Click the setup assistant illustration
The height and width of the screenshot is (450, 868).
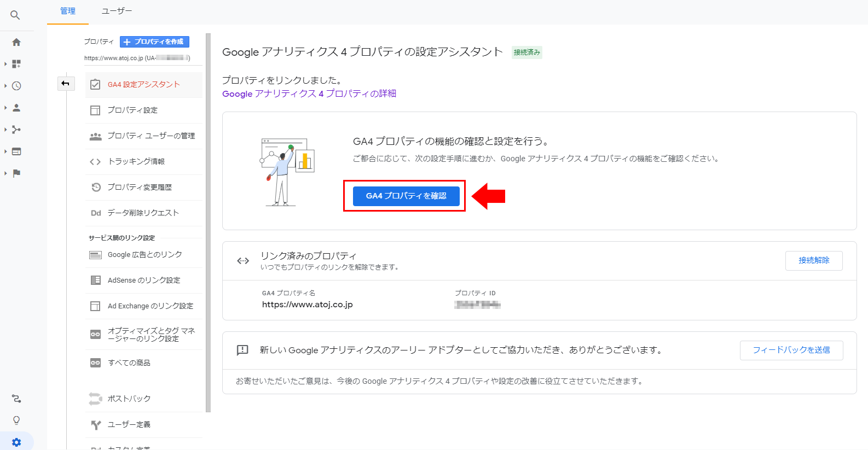[287, 172]
